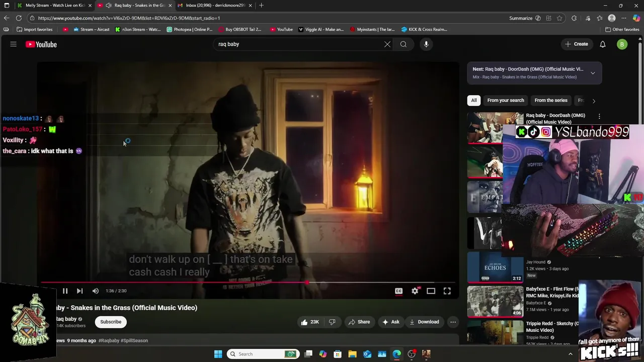Viewport: 644px width, 362px height.
Task: Open the player settings gear
Action: [415, 291]
